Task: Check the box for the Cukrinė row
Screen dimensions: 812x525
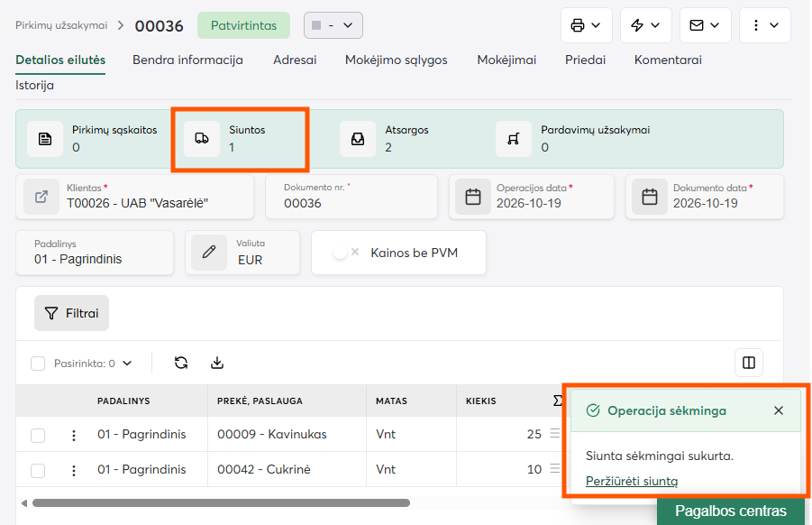Action: tap(38, 470)
